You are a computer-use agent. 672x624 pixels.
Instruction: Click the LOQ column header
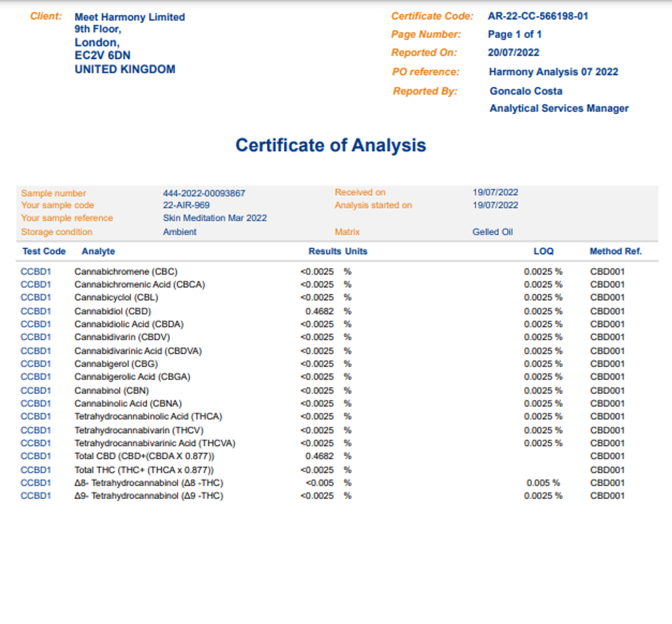click(x=543, y=251)
